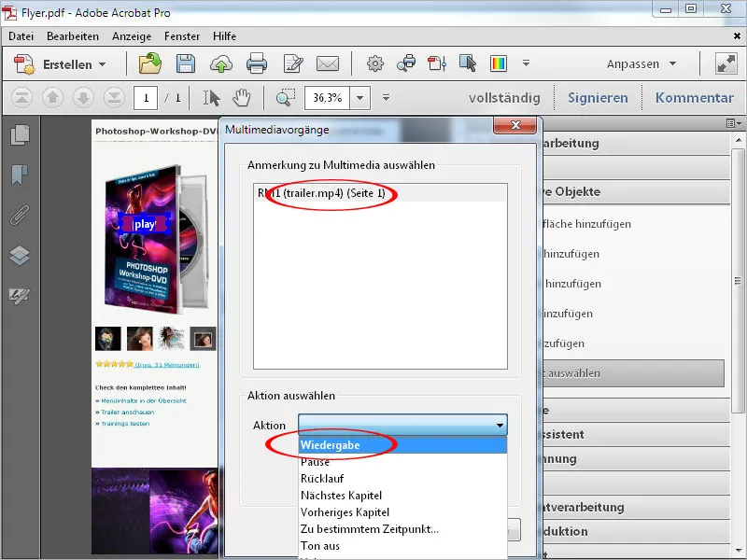Choose Rücklauf from action list
The height and width of the screenshot is (560, 747).
402,478
